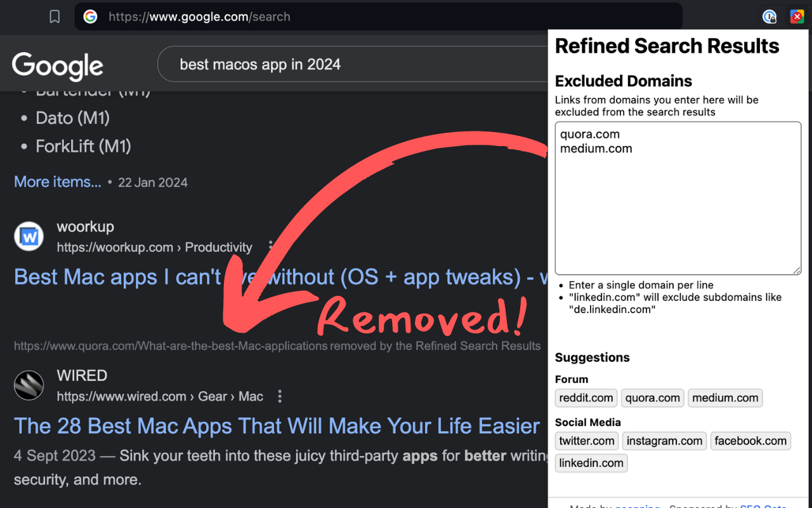This screenshot has height=508, width=812.
Task: Click the Google site favicon in URL bar
Action: [90, 17]
